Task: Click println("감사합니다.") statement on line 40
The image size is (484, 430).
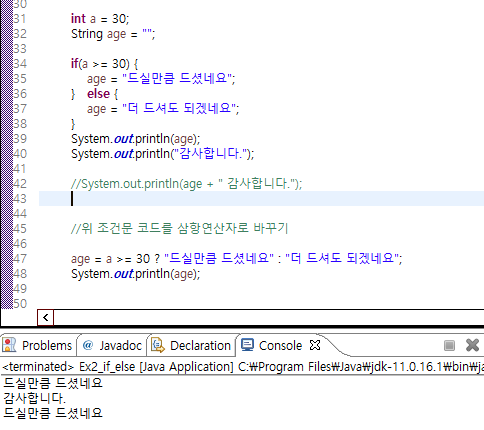Action: coord(162,154)
